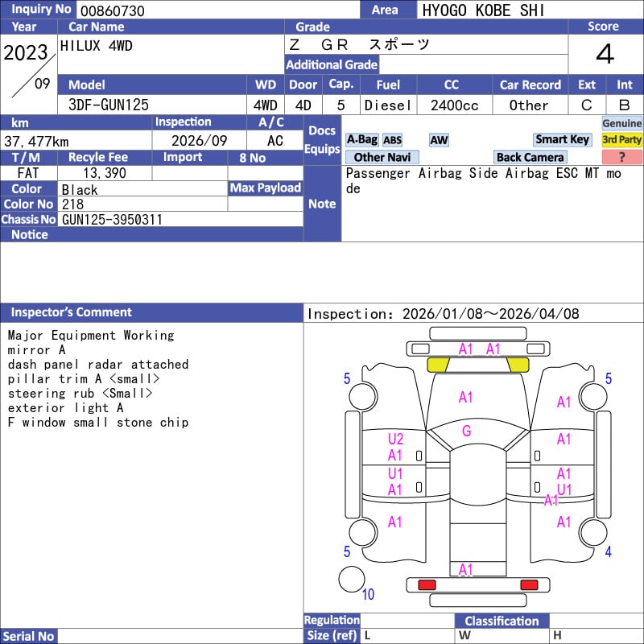This screenshot has height=644, width=644.
Task: Select the AW equipment badge
Action: (x=439, y=140)
